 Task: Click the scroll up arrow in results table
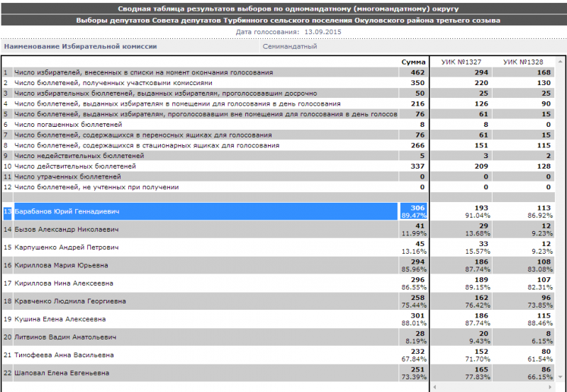tap(561, 62)
